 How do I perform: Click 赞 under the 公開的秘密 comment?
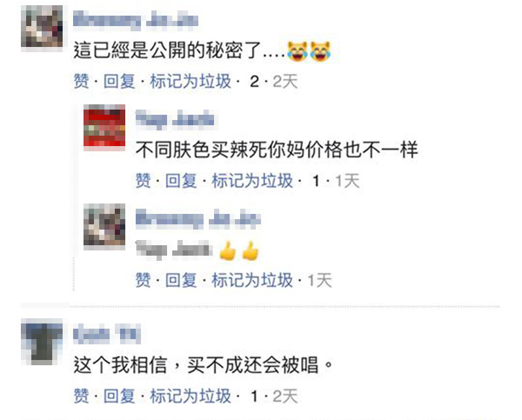pos(82,82)
